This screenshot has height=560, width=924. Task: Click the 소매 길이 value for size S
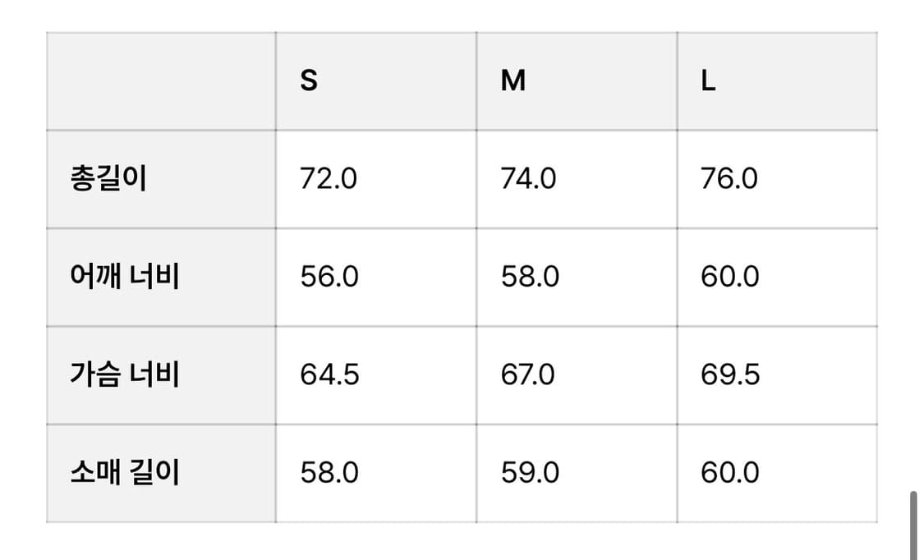tap(329, 473)
